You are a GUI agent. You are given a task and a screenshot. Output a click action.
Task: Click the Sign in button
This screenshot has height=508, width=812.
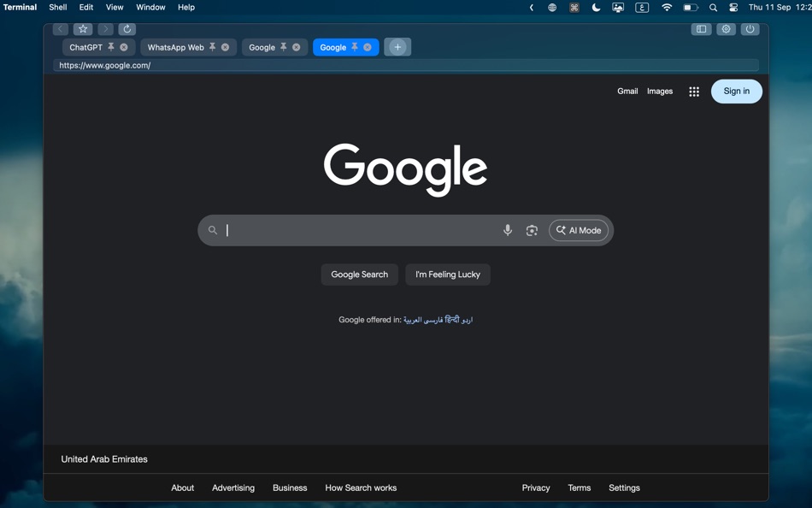coord(737,92)
